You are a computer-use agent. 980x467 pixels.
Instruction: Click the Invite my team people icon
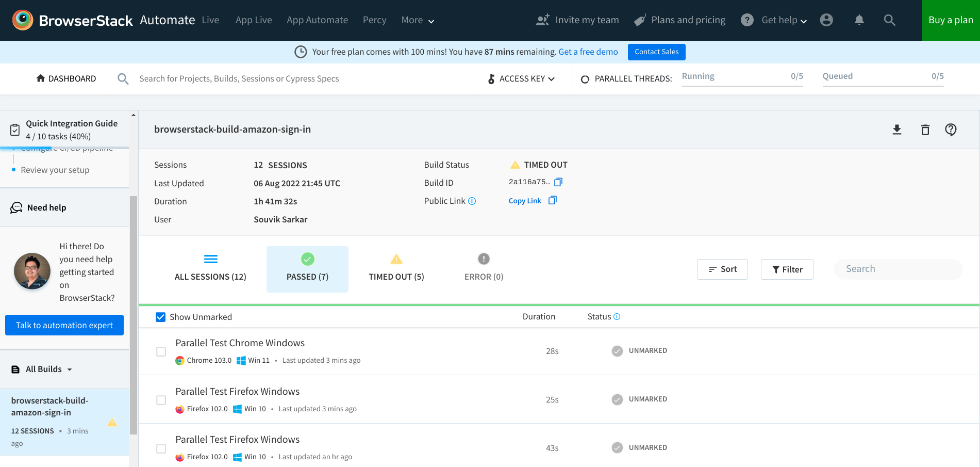tap(543, 20)
